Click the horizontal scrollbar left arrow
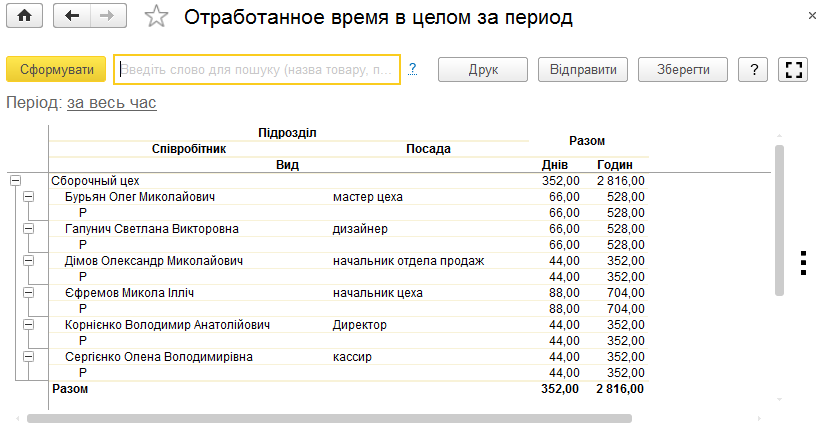Viewport: 819px width, 432px height. tap(18, 418)
